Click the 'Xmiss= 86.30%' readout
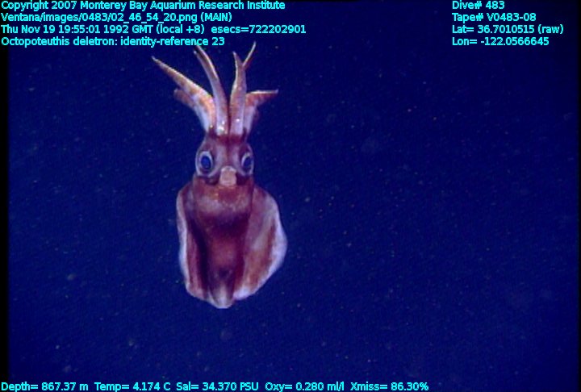 point(390,386)
